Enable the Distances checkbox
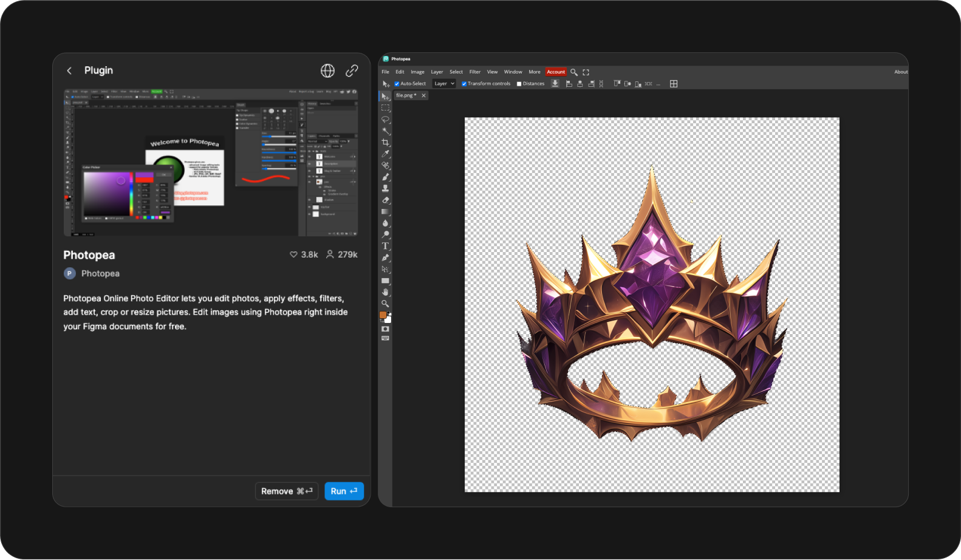 coord(519,84)
